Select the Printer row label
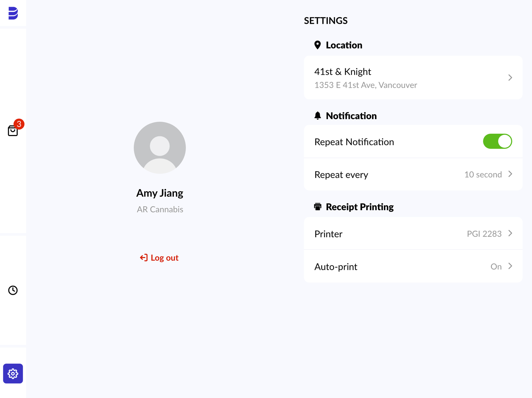Screen dimensions: 532x398 coord(328,234)
